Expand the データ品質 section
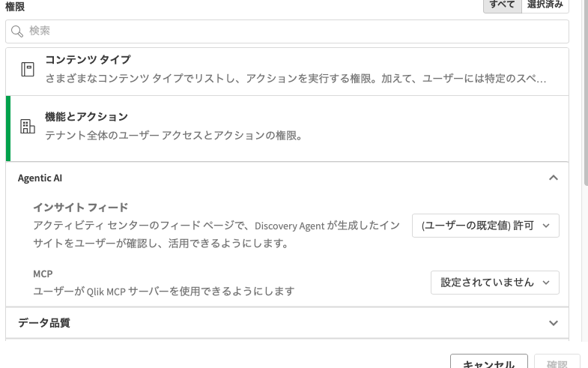The width and height of the screenshot is (588, 368). (x=554, y=324)
